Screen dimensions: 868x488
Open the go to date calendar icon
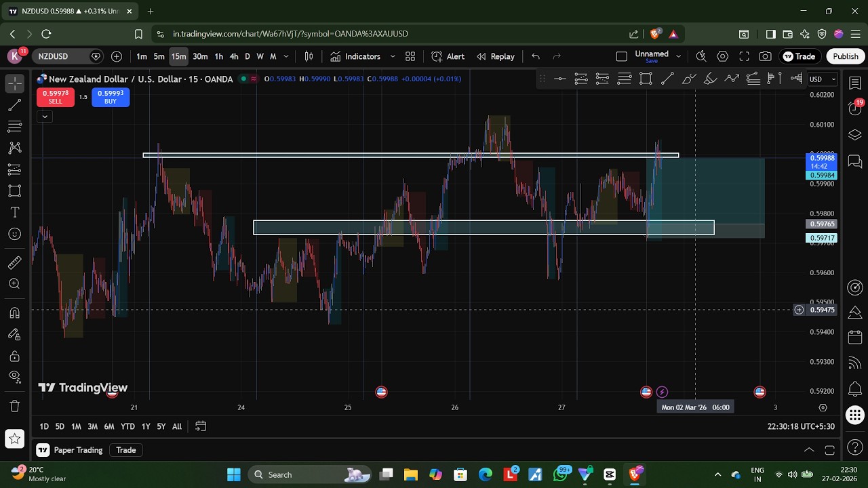[201, 426]
